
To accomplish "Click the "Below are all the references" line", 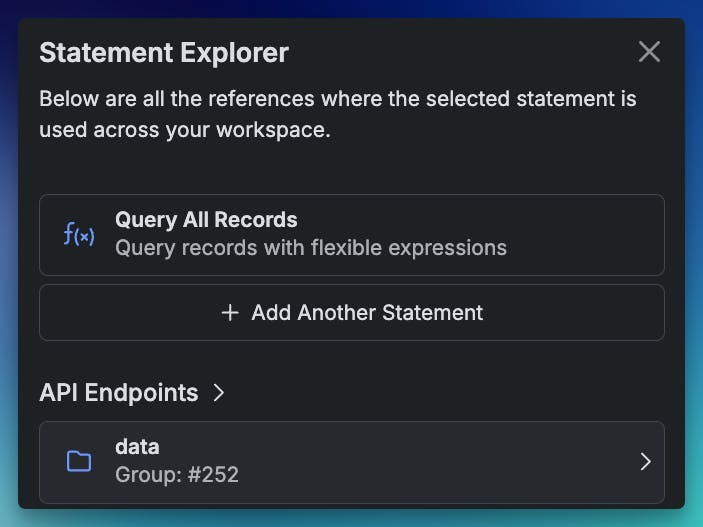I will pos(337,100).
